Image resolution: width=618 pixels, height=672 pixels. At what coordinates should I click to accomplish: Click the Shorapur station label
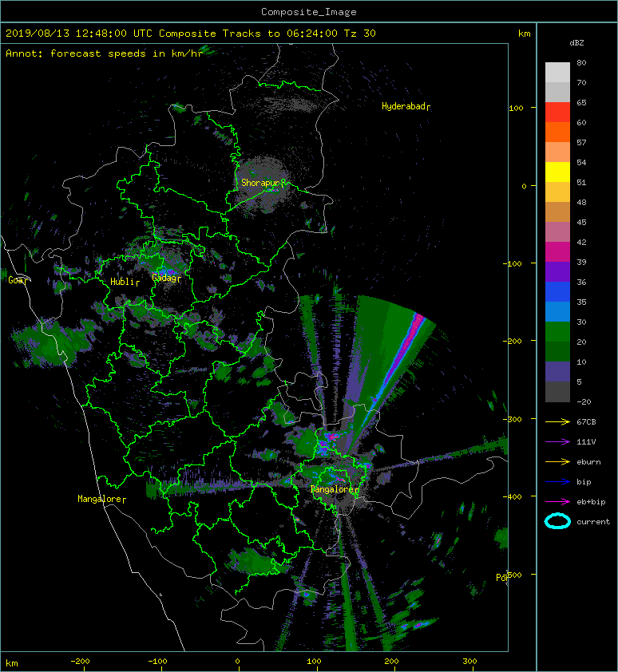click(259, 183)
